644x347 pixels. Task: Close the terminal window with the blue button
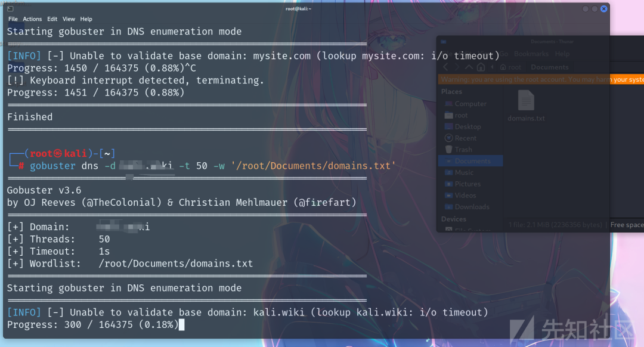click(603, 8)
